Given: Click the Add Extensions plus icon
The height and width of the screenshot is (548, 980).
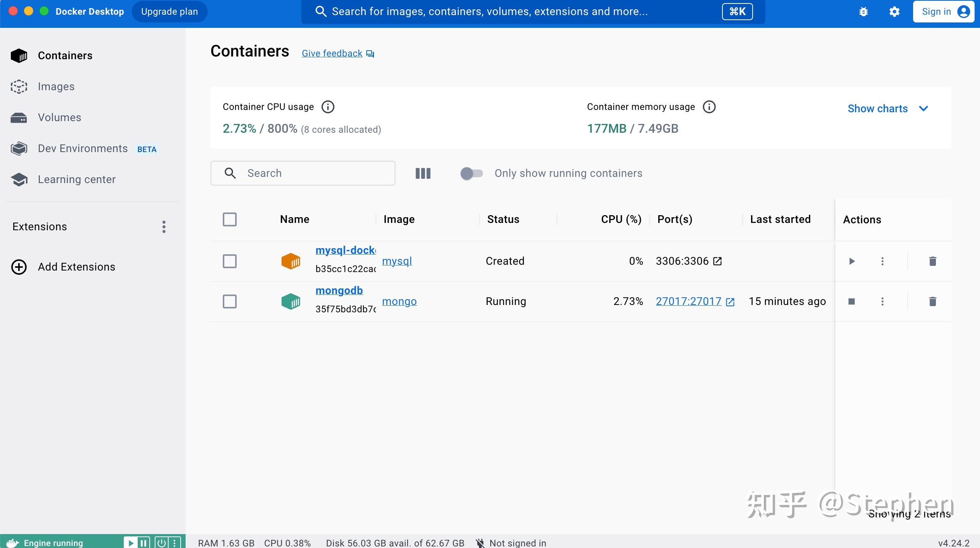Looking at the screenshot, I should point(19,267).
